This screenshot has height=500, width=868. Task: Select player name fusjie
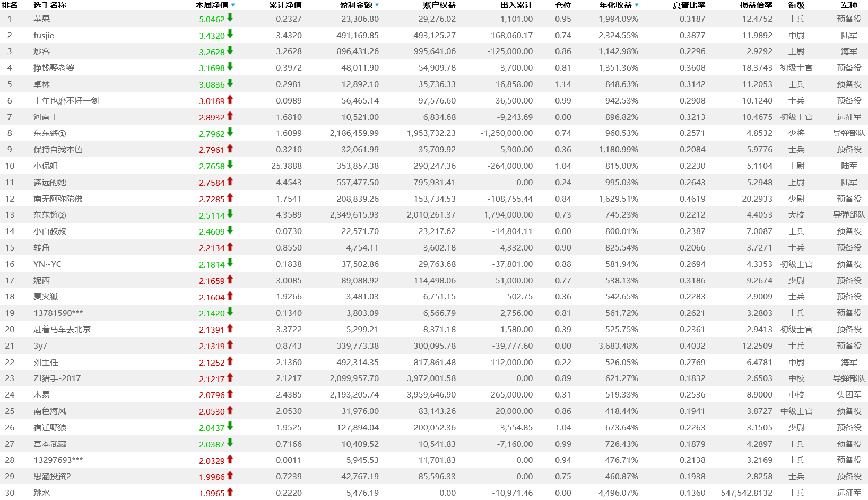[44, 35]
